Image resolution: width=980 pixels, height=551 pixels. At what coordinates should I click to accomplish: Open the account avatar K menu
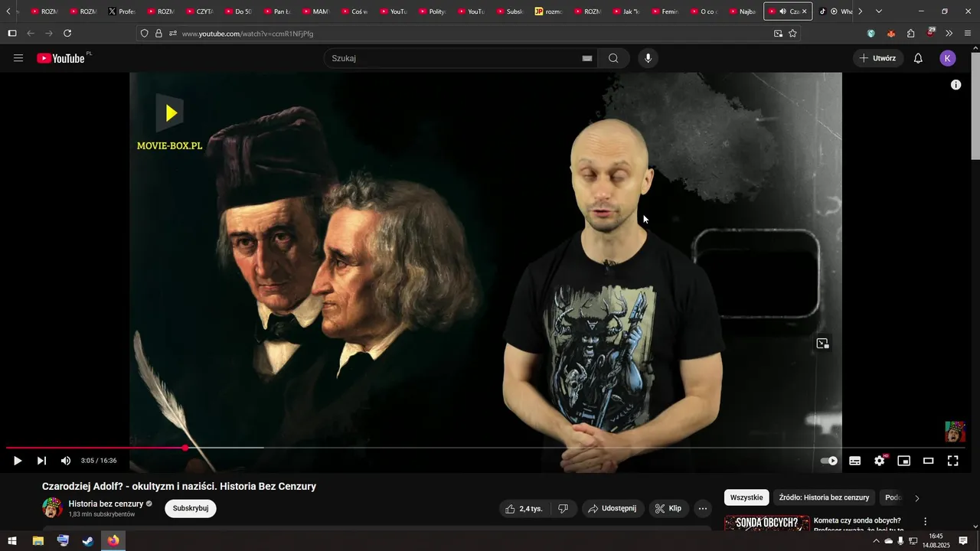point(948,58)
